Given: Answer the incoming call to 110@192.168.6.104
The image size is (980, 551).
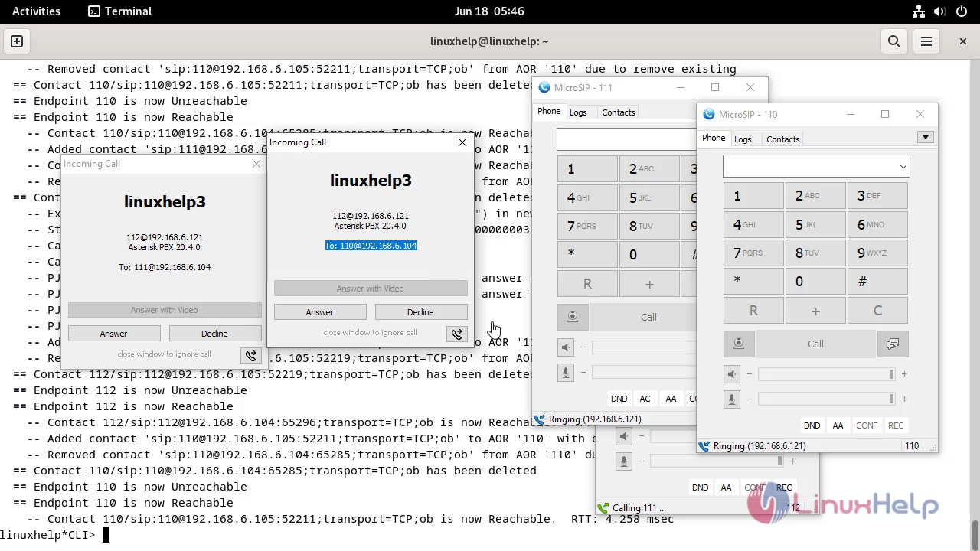Looking at the screenshot, I should 319,312.
